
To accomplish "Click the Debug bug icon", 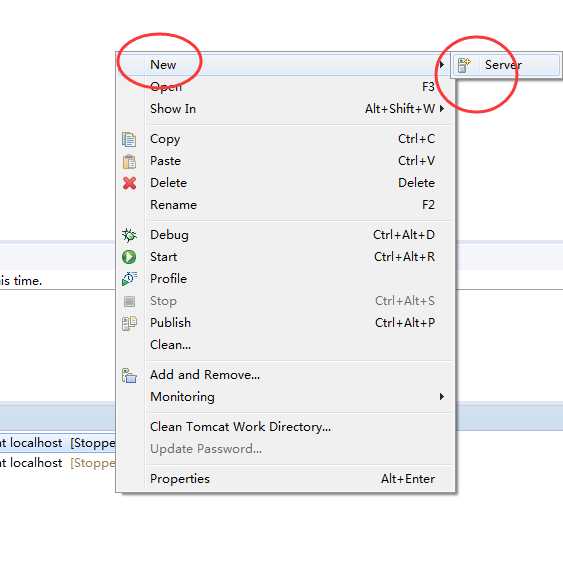I will click(129, 235).
